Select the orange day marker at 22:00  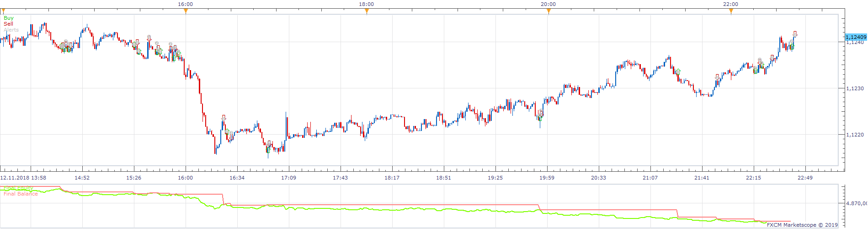pyautogui.click(x=731, y=11)
